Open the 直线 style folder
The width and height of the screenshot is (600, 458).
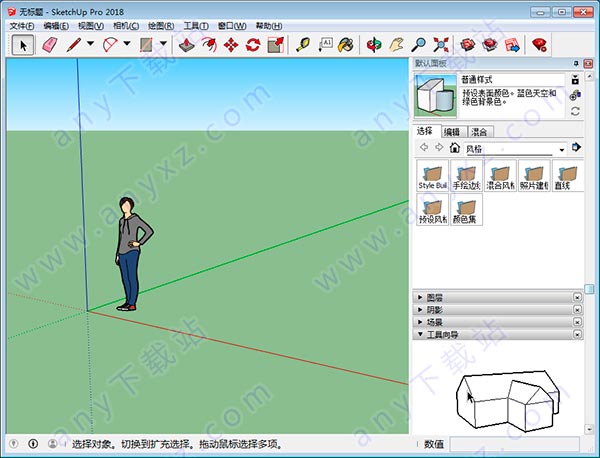click(x=568, y=176)
